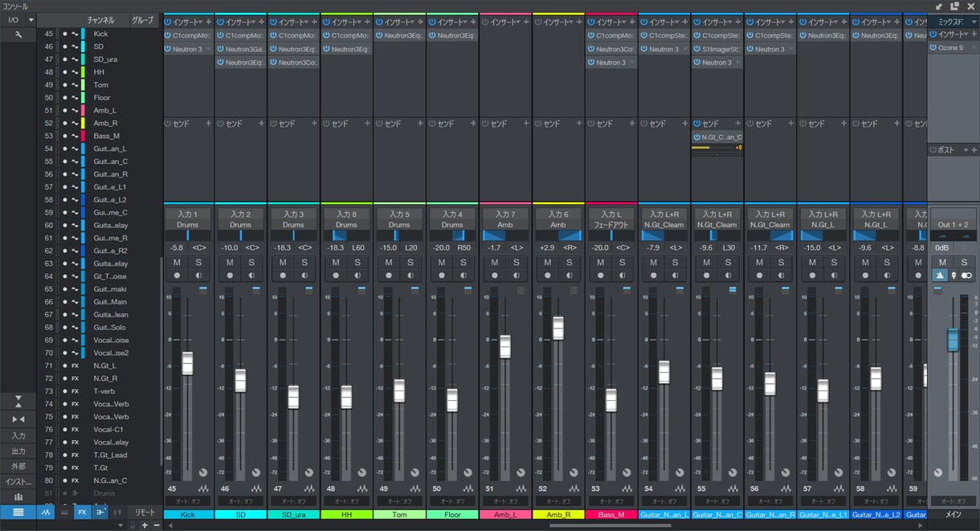
Task: Add an insert to the SD channel
Action: [x=261, y=22]
